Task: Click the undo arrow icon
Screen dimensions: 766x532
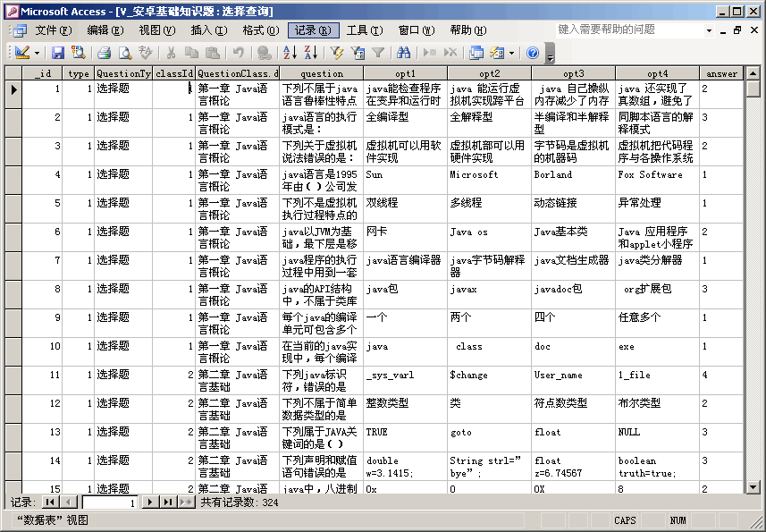Action: click(239, 52)
